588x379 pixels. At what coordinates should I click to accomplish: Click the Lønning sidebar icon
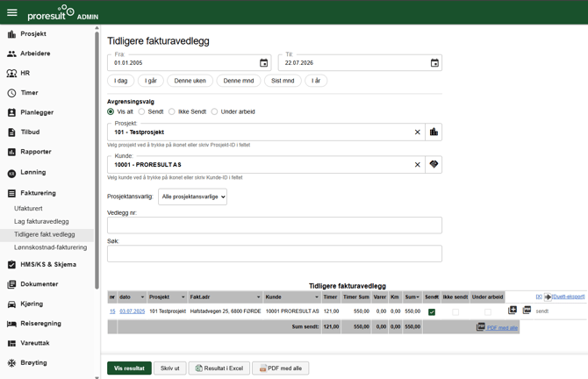pos(11,173)
